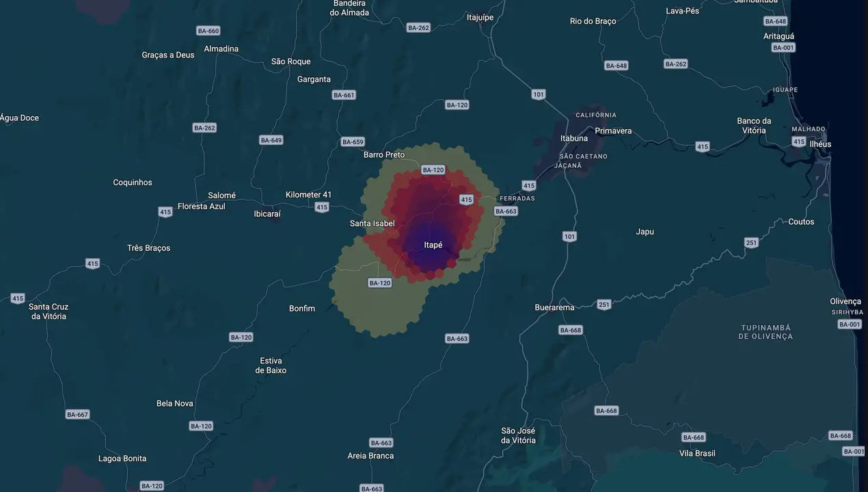Click the Estiva de Baixo label

(271, 366)
